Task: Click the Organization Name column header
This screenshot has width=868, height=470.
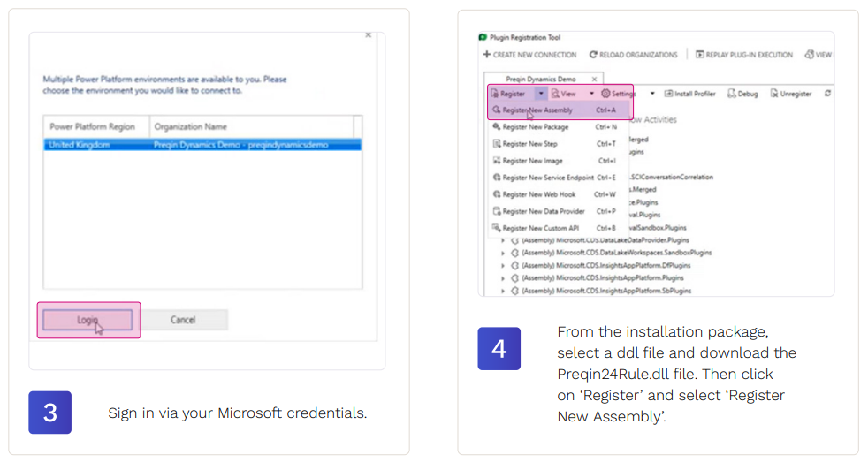Action: (x=252, y=126)
